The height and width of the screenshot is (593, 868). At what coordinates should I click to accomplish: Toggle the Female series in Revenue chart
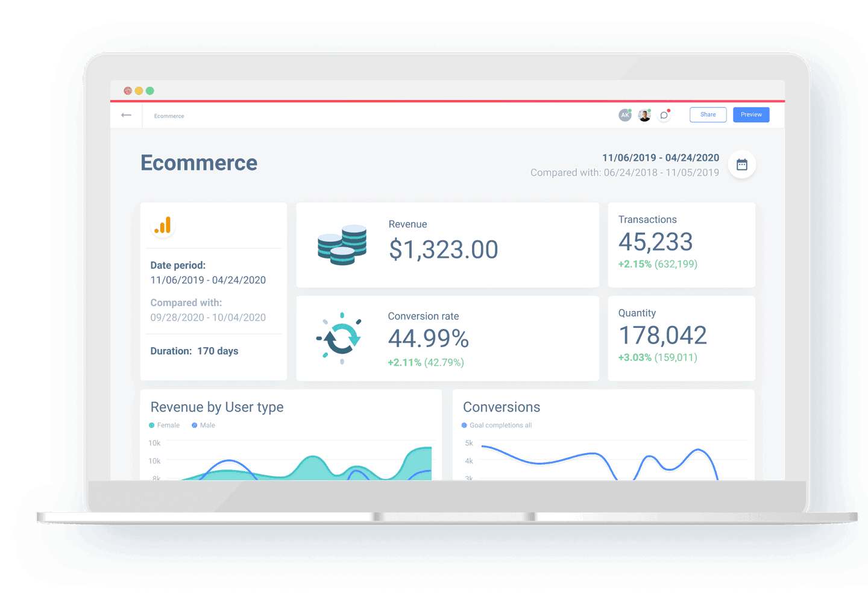click(164, 425)
